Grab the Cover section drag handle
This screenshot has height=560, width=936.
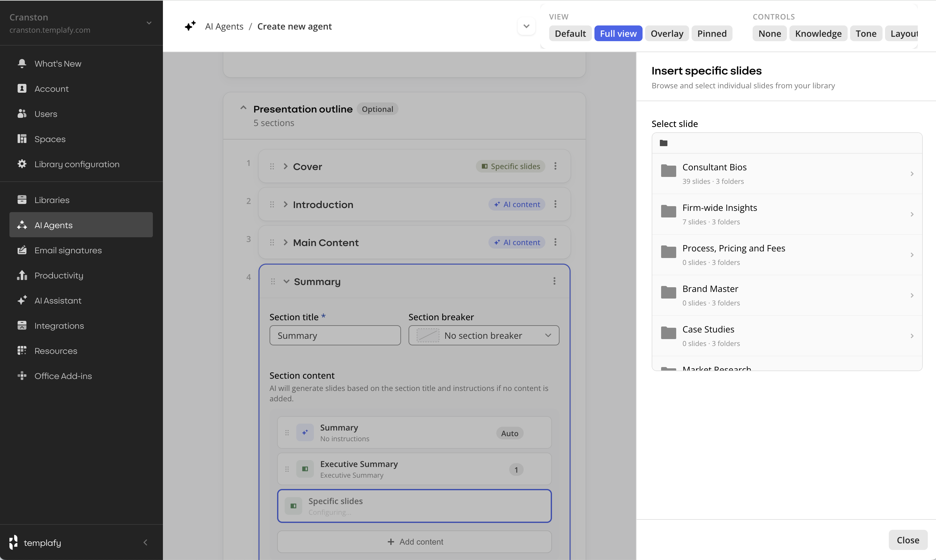[x=272, y=167]
